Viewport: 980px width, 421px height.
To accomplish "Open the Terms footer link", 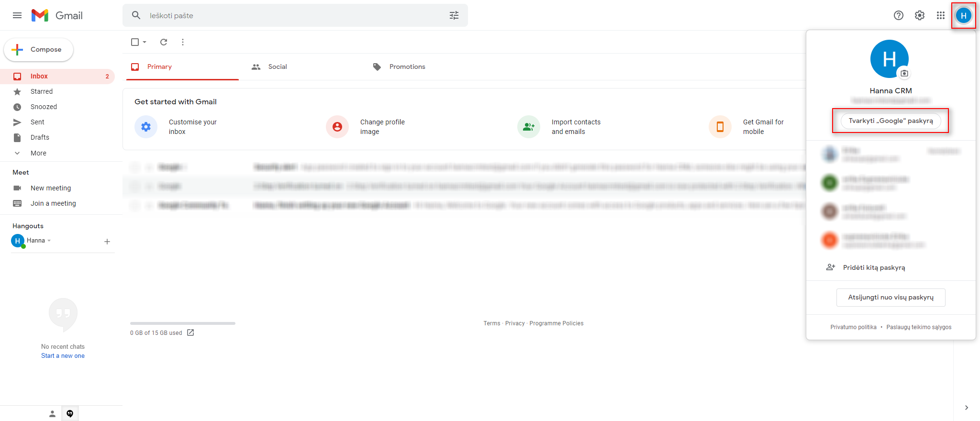I will [491, 323].
